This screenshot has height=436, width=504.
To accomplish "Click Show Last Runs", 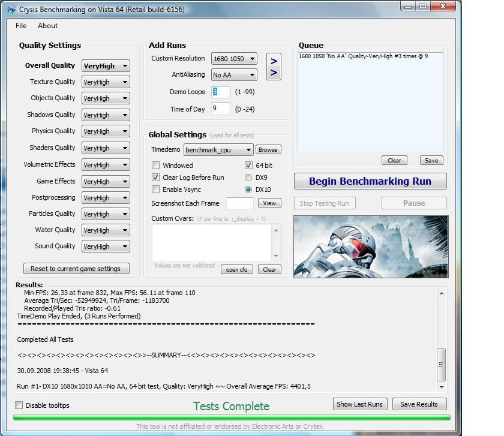I will (360, 404).
